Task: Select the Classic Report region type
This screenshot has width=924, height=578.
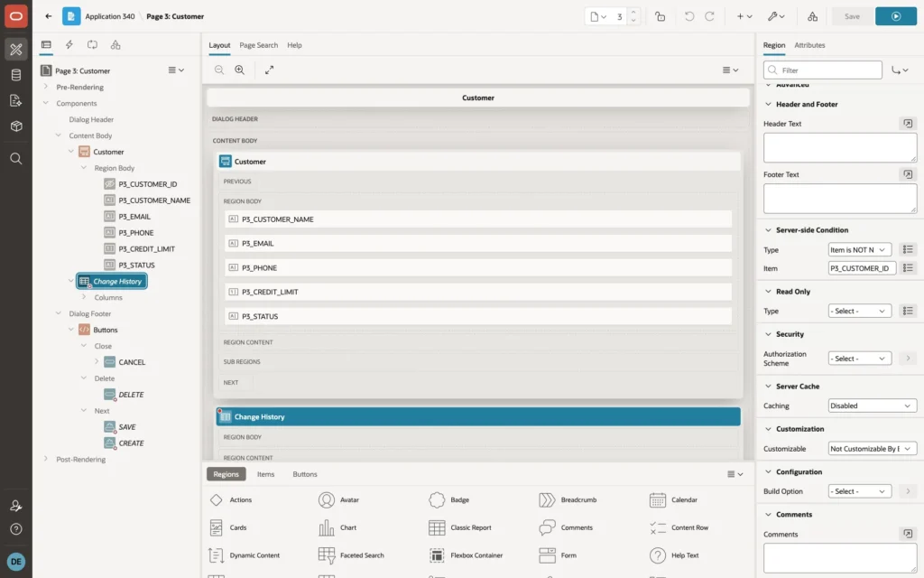Action: tap(460, 527)
